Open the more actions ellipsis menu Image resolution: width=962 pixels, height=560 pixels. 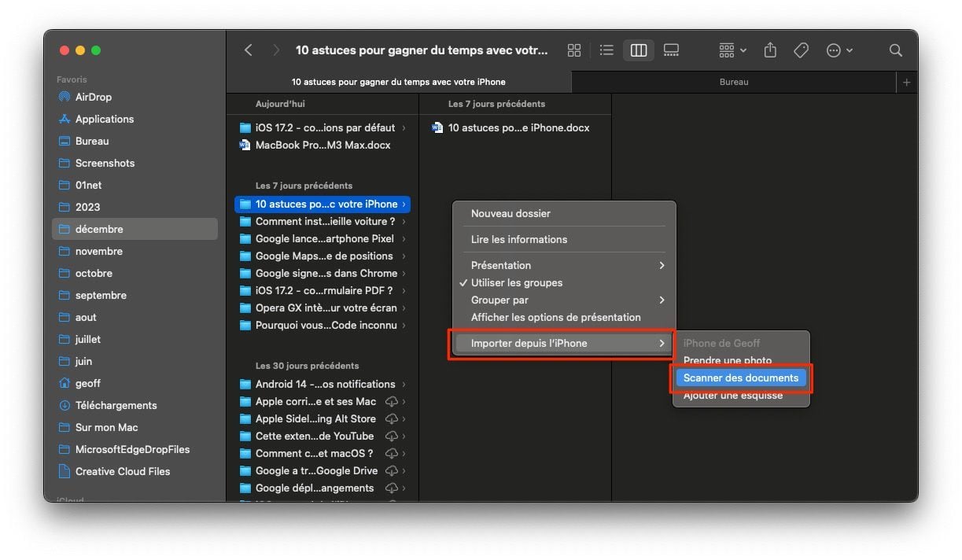pyautogui.click(x=839, y=50)
